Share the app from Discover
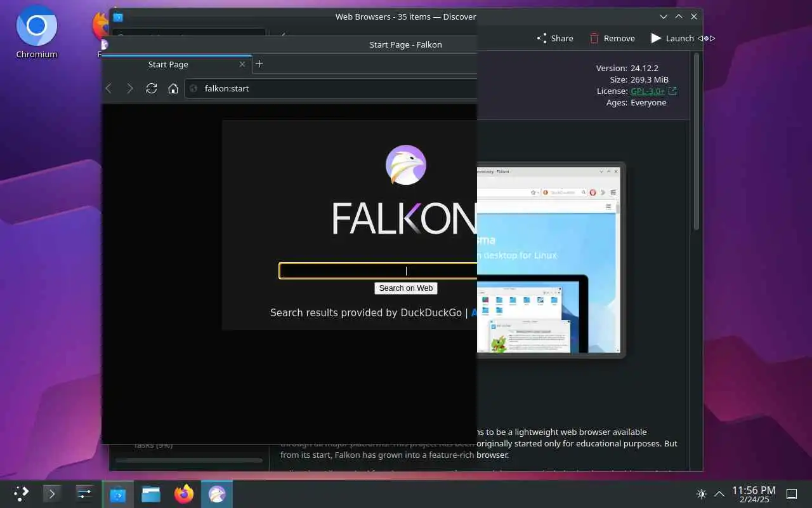Screen dimensions: 812x508 point(555,38)
